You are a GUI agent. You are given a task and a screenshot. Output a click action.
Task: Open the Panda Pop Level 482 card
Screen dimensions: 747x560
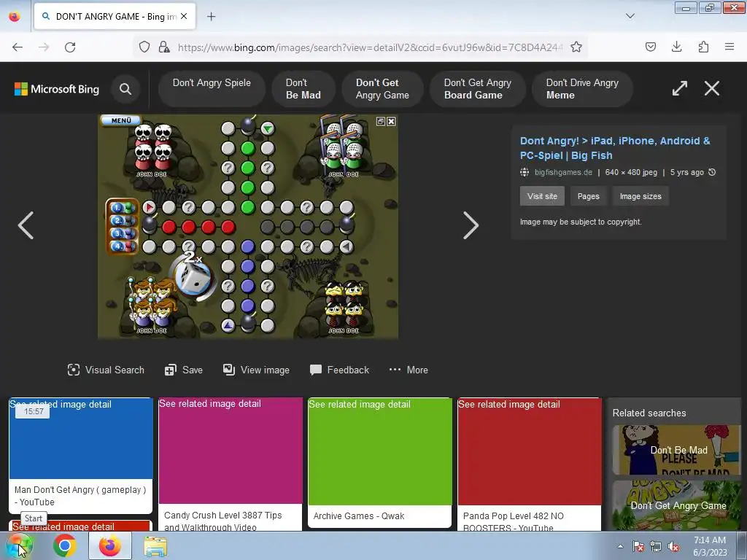click(x=530, y=464)
